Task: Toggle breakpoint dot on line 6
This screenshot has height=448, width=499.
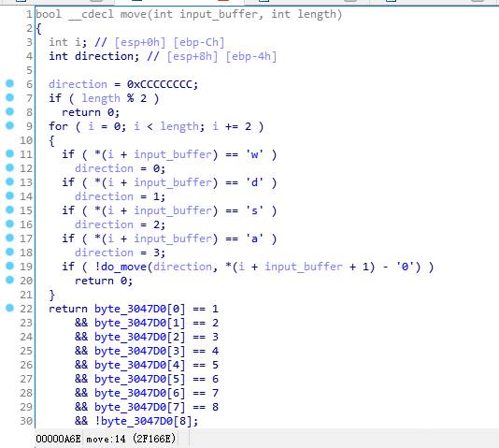Action: [10, 83]
